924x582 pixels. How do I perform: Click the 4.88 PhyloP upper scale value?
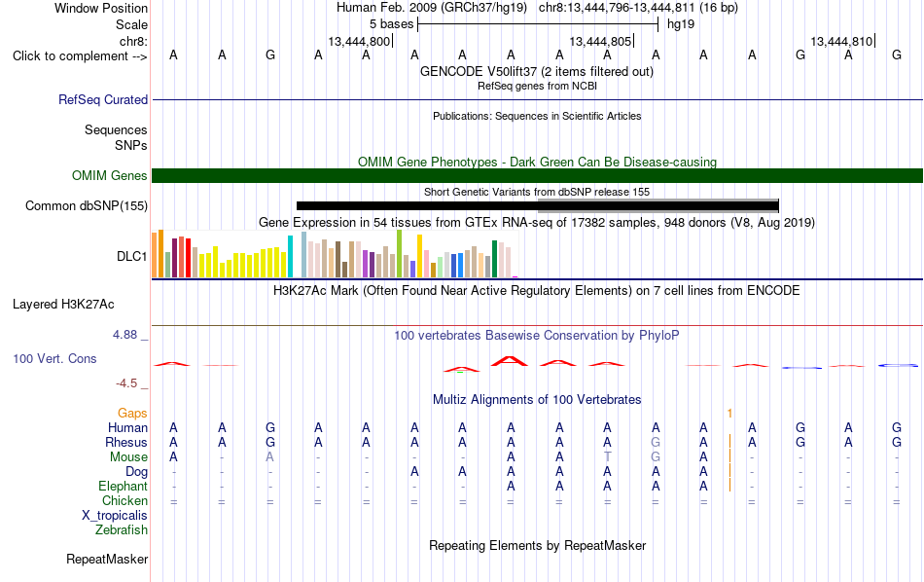[124, 335]
